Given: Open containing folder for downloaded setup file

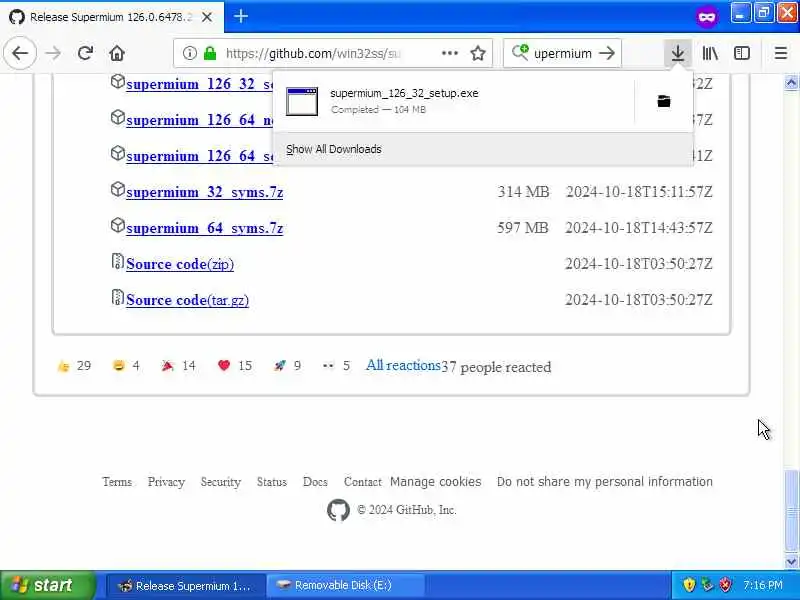Looking at the screenshot, I should 663,101.
